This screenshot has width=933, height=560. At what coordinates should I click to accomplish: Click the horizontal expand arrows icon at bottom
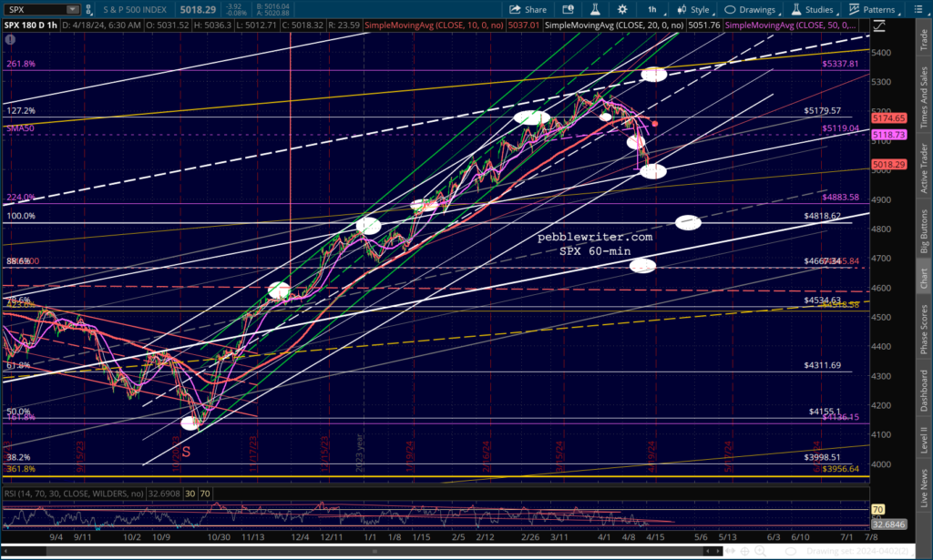730,551
